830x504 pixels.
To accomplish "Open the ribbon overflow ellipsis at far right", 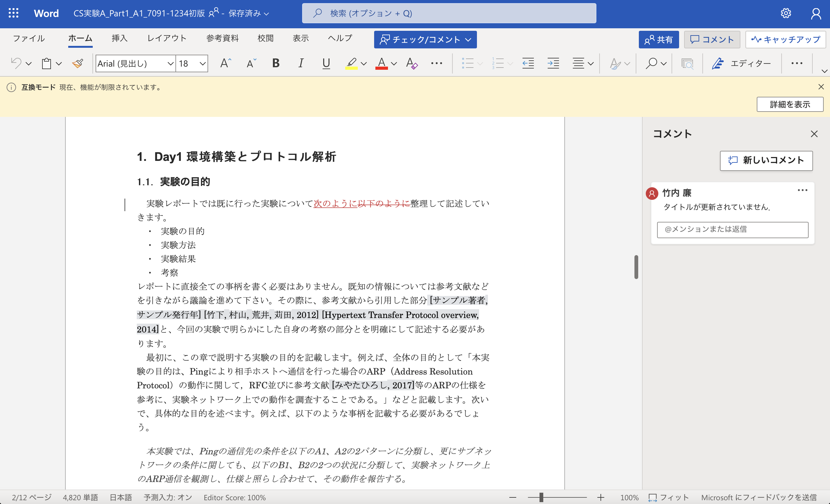I will [797, 63].
